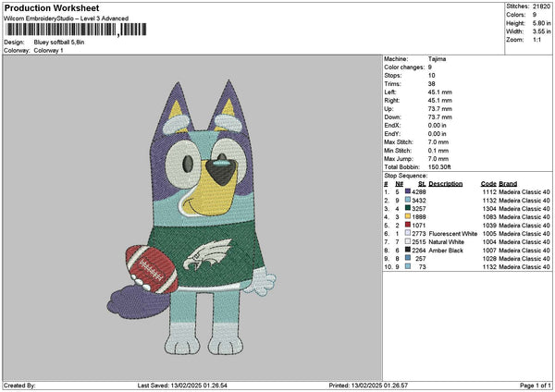Click the light blue swatch in stop row 10
The height and width of the screenshot is (392, 555).
pos(408,267)
